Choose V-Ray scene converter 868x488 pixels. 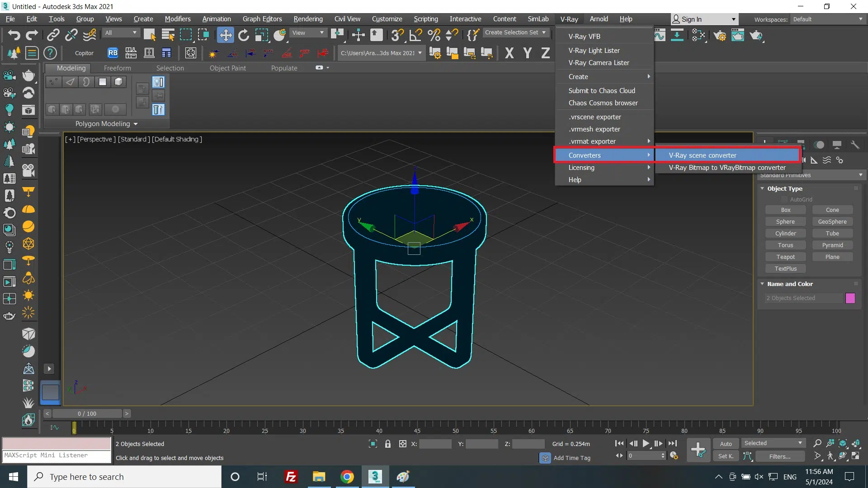703,155
